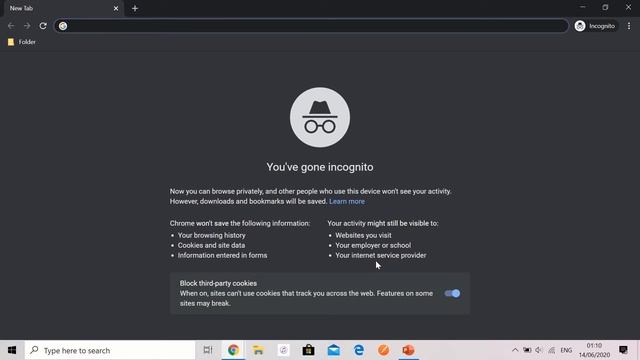The height and width of the screenshot is (360, 640).
Task: Toggle Block third-party cookies switch
Action: [x=452, y=293]
